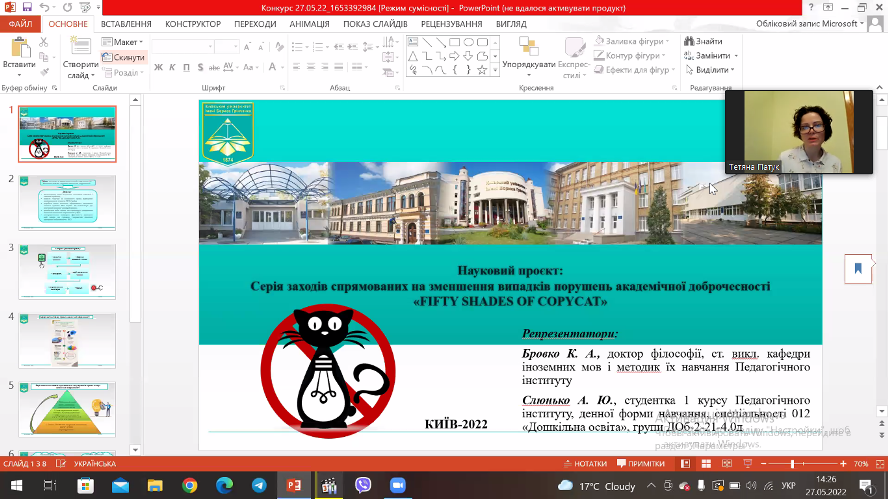The width and height of the screenshot is (888, 499).
Task: Click the zoom slider handle
Action: (x=793, y=463)
